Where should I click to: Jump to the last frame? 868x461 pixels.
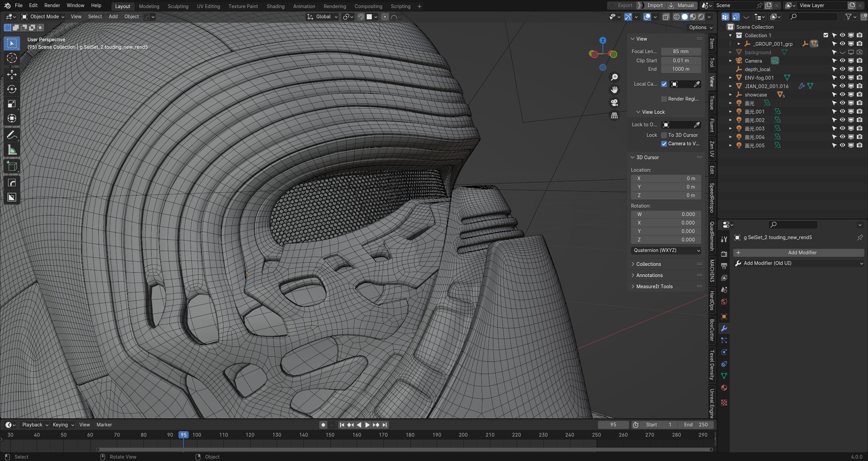(384, 425)
